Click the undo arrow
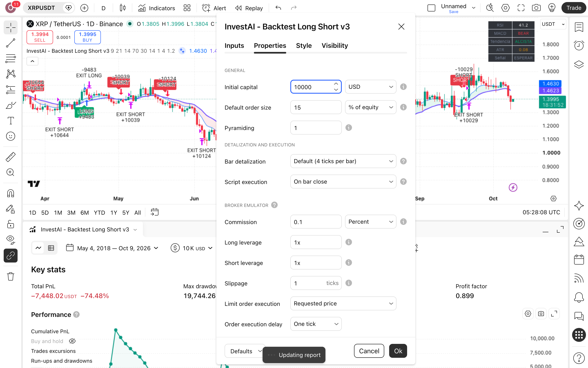The image size is (588, 368). 278,8
